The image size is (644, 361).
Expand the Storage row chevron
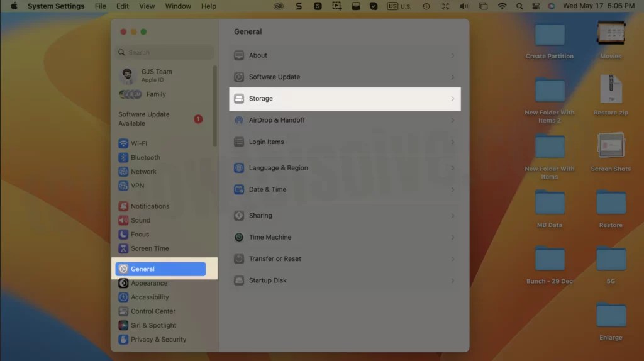click(453, 99)
